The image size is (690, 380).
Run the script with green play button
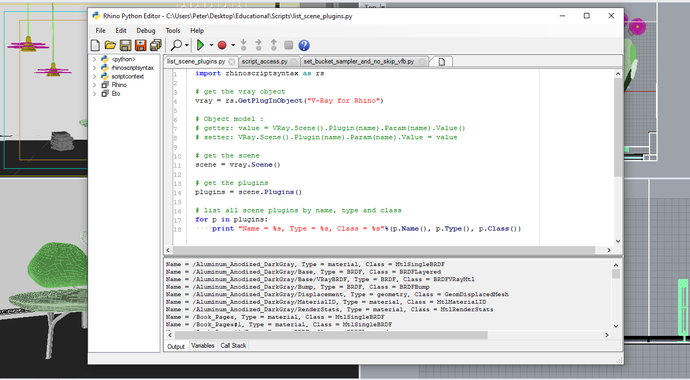(x=201, y=45)
